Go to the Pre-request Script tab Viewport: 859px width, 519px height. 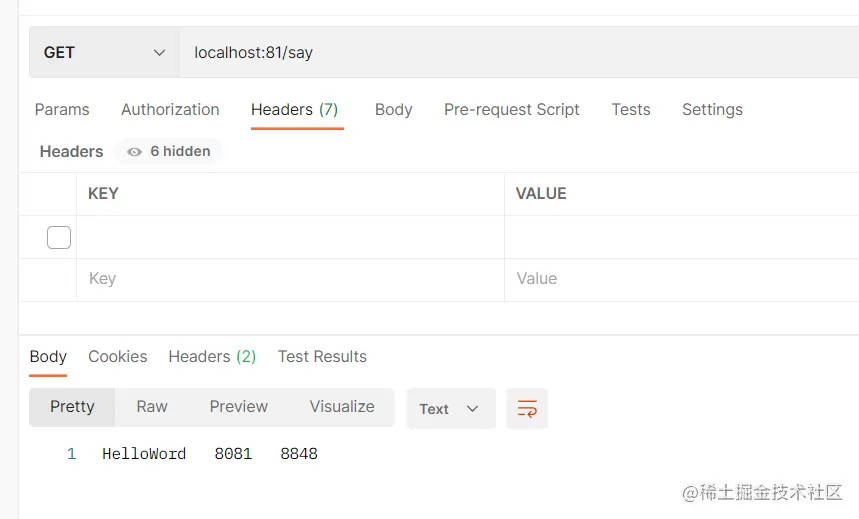[512, 110]
